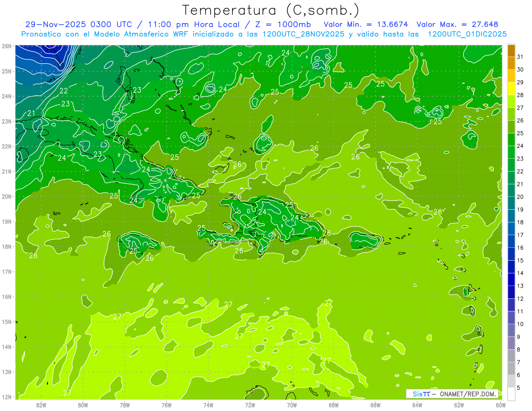532x411 pixels.
Task: Click longitude axis label "76W"
Action: [166, 405]
